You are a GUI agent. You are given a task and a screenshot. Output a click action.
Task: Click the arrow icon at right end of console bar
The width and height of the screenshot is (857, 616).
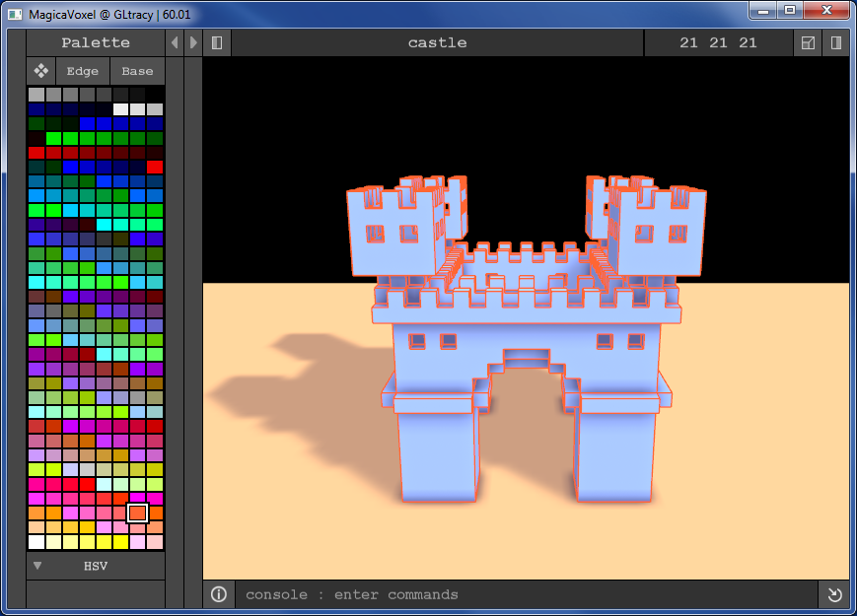(x=834, y=594)
